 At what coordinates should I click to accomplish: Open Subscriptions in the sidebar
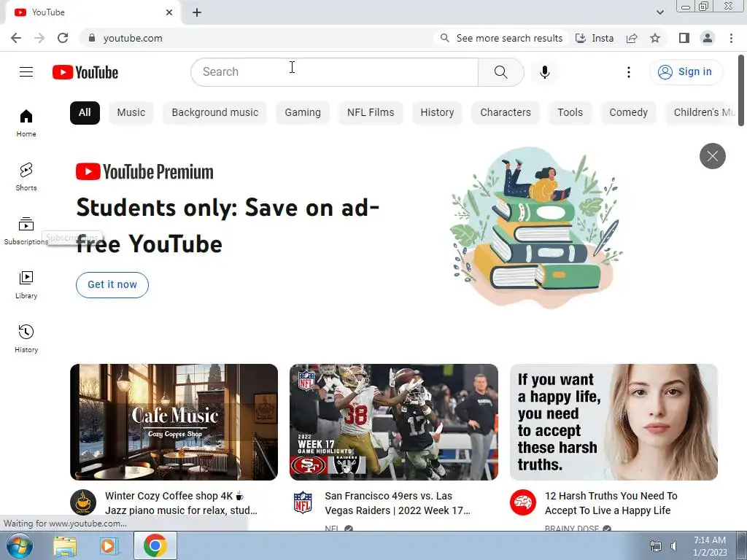[26, 230]
